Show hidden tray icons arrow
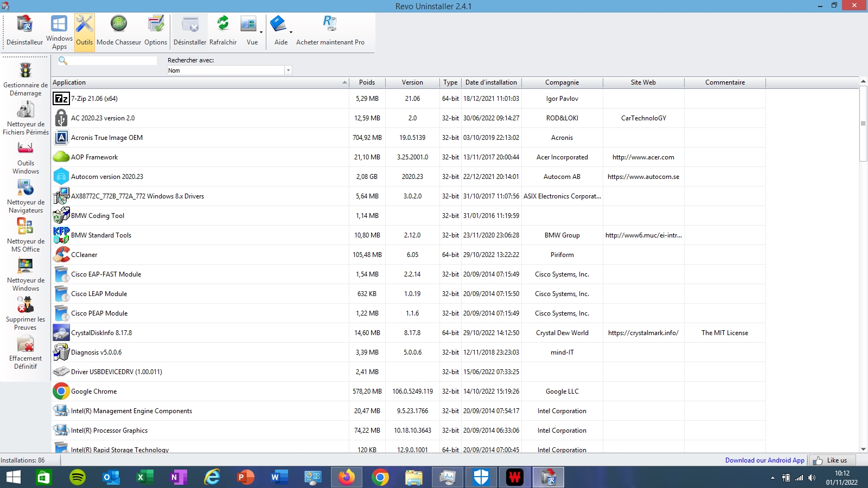This screenshot has width=868, height=488. (773, 478)
